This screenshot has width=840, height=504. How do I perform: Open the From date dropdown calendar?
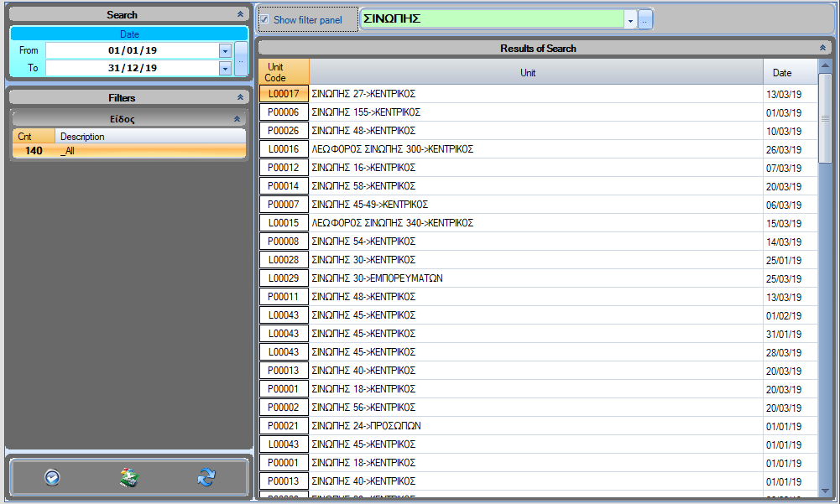224,50
